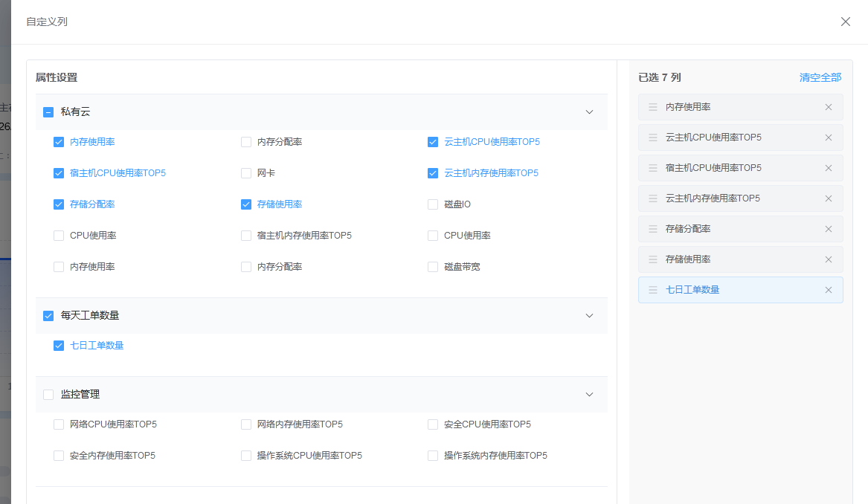Click the 每天工单数量 section title

[90, 315]
